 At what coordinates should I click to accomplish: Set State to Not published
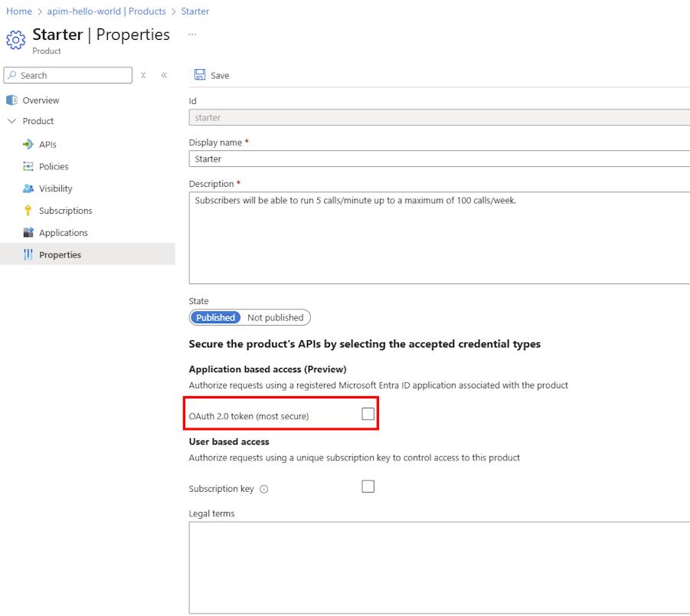click(x=275, y=317)
